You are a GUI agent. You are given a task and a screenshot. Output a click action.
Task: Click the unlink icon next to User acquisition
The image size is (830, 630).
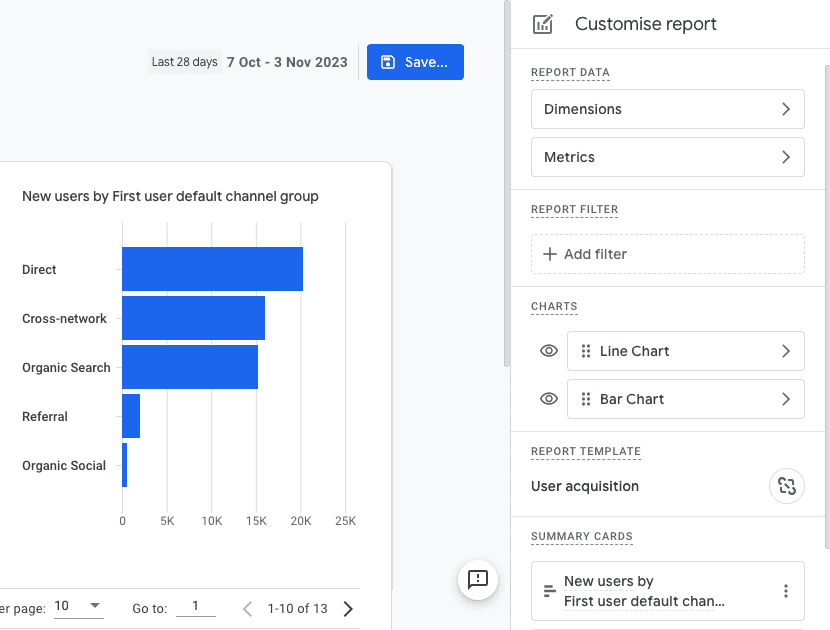[786, 486]
